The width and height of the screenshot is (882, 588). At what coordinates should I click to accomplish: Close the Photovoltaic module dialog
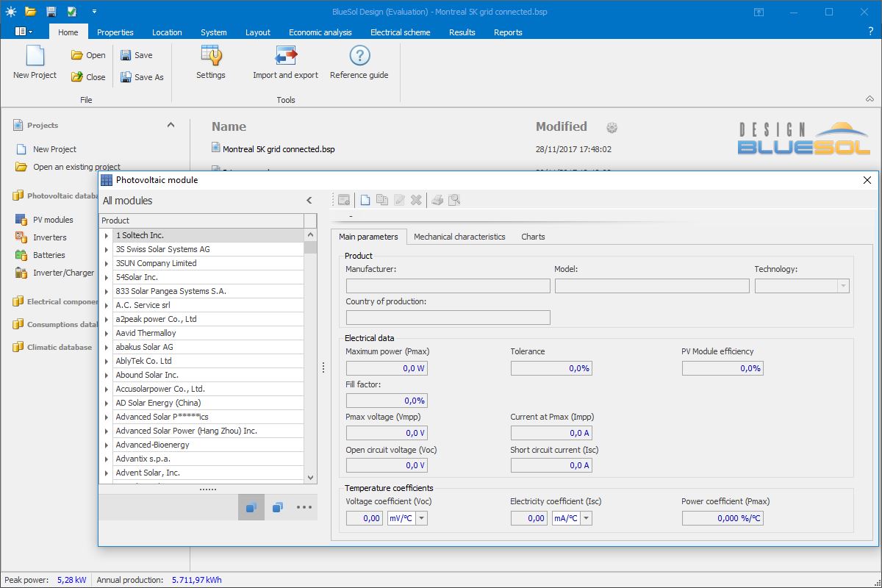[867, 180]
